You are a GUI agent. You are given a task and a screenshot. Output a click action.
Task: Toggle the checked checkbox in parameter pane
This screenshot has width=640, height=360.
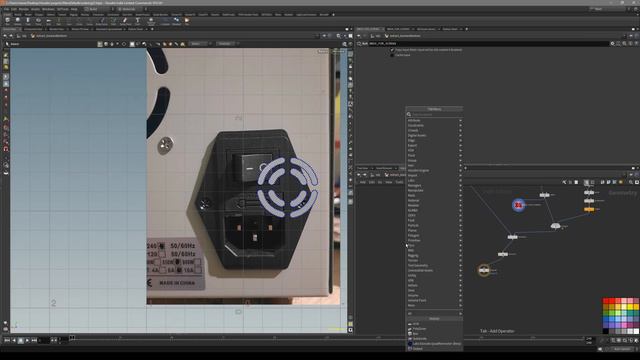click(x=392, y=50)
